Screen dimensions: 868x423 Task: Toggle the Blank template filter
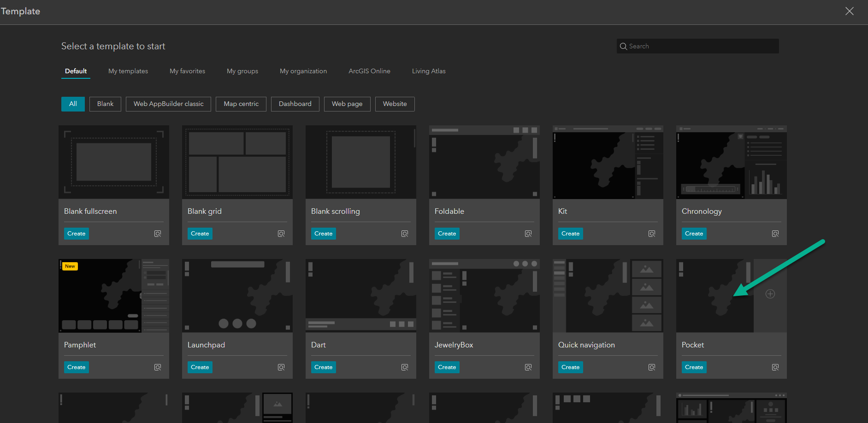(105, 104)
